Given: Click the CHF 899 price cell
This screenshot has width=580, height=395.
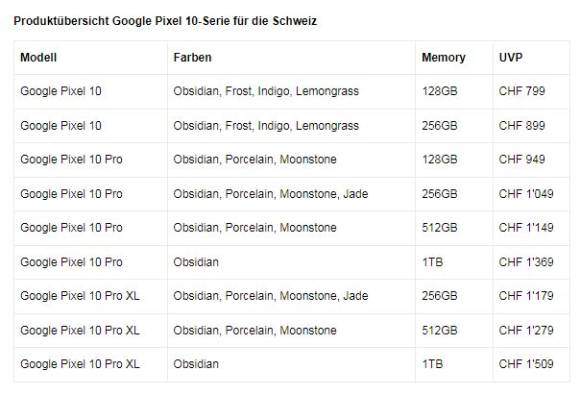Looking at the screenshot, I should (x=522, y=125).
